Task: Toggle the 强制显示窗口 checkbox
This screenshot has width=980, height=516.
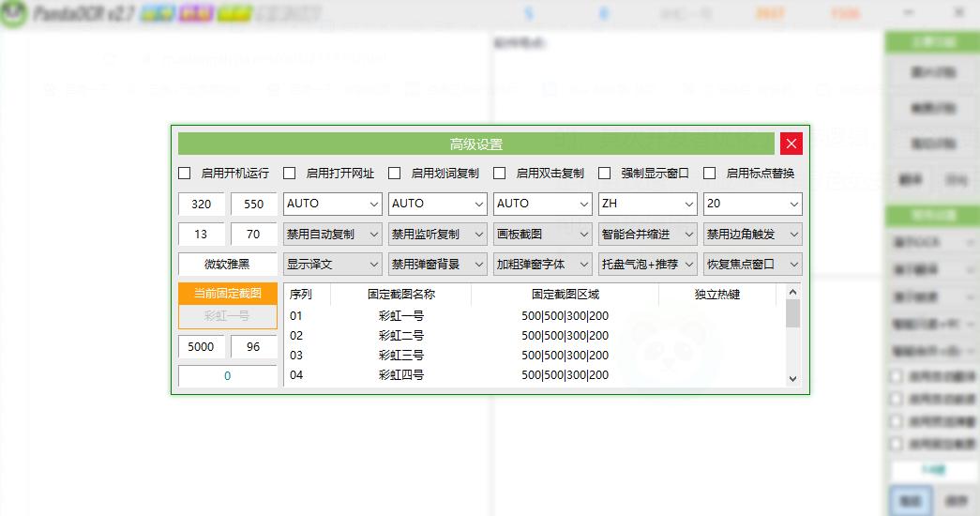Action: coord(605,174)
